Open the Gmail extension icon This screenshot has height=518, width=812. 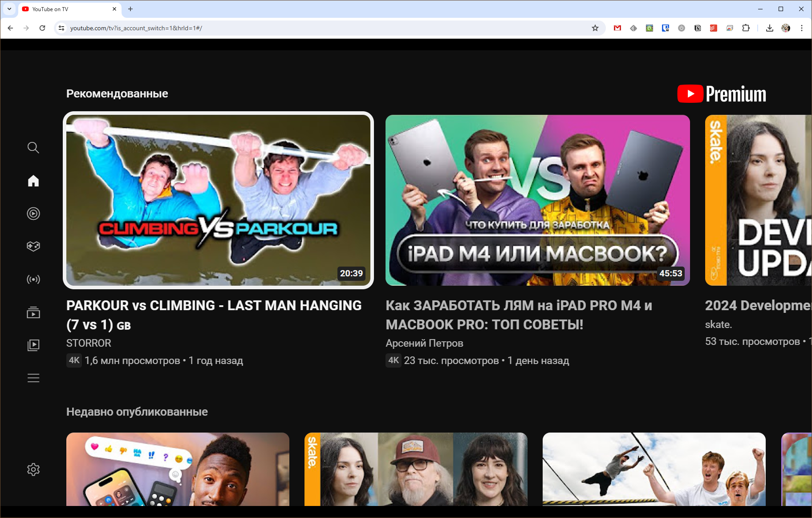pos(617,28)
